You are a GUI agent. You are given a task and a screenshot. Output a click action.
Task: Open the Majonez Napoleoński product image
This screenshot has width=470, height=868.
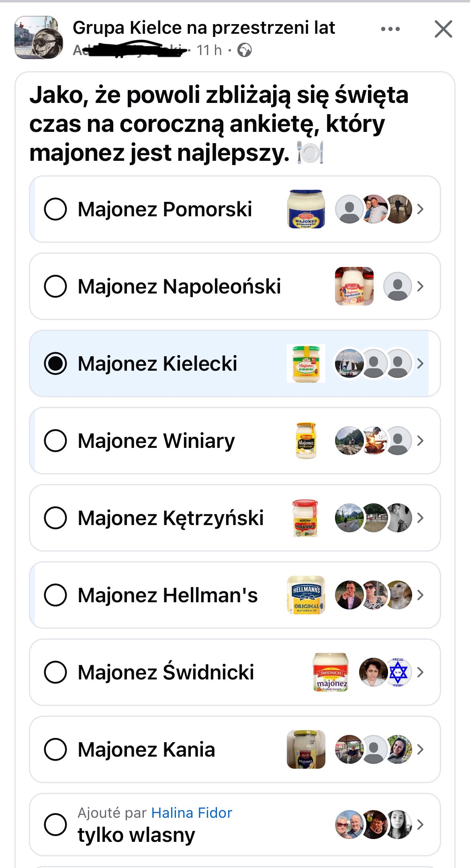tap(354, 286)
